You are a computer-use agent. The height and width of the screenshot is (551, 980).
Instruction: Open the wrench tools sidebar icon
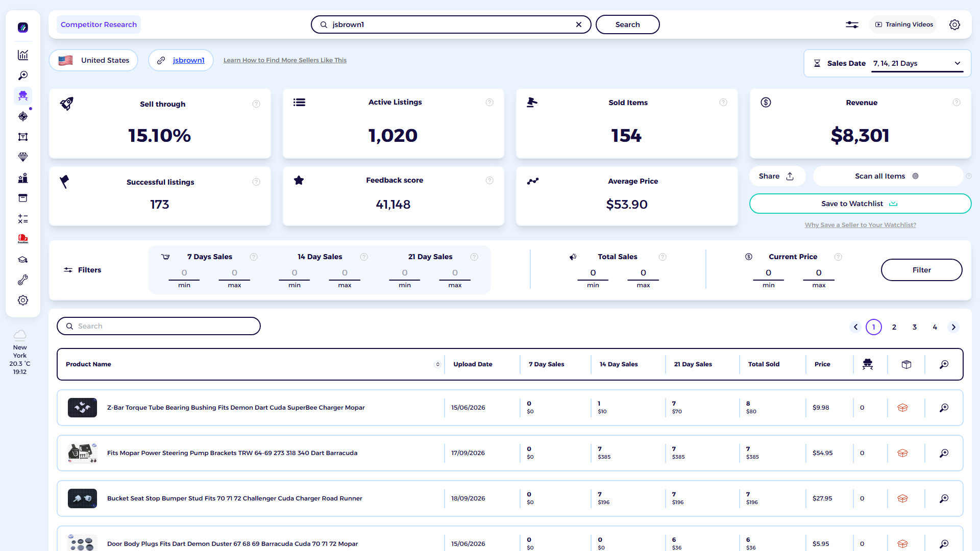click(x=23, y=280)
